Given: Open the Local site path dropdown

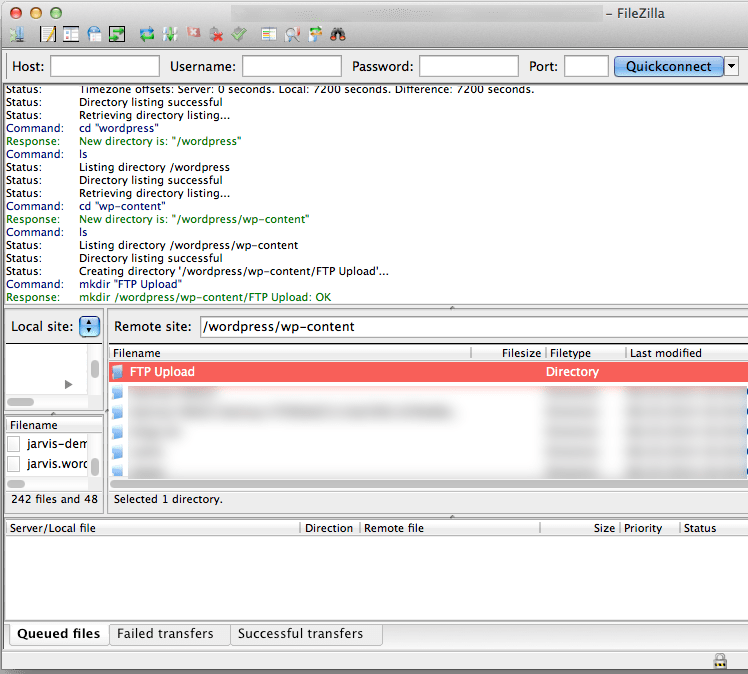Looking at the screenshot, I should (89, 327).
